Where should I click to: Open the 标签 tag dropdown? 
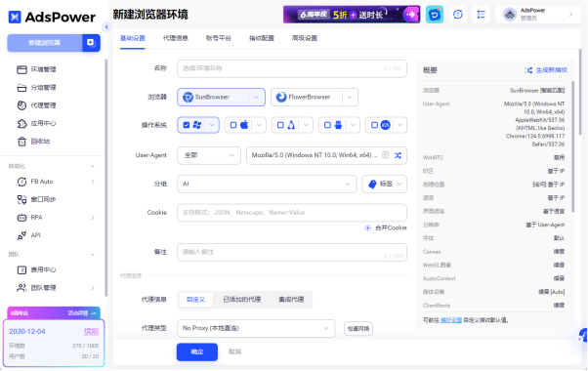point(385,184)
